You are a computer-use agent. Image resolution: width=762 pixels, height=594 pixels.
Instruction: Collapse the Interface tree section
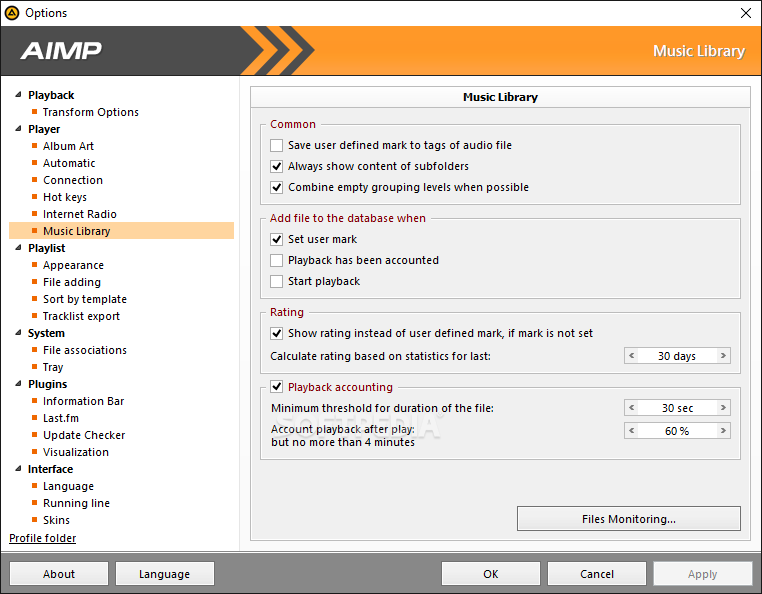(18, 469)
